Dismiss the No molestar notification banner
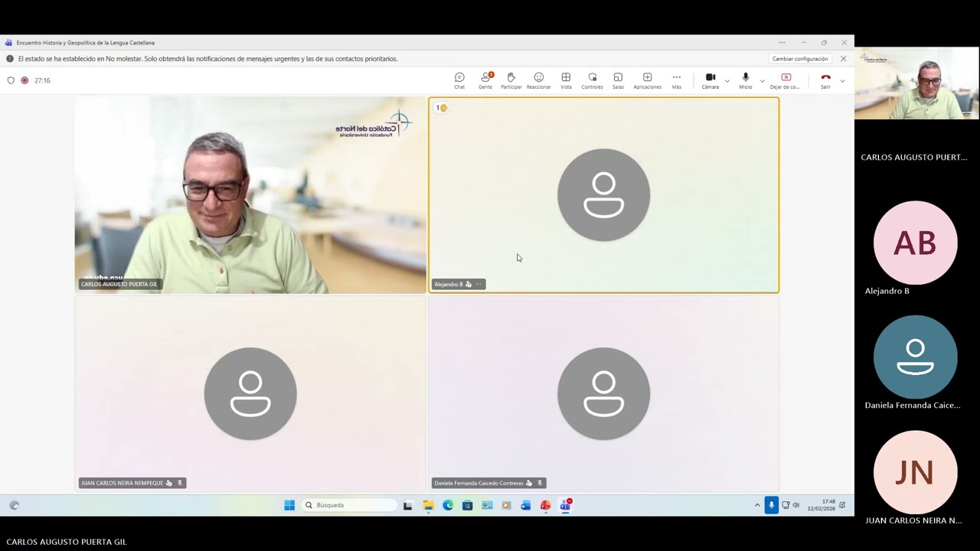Screen dimensions: 980x551 click(x=844, y=59)
